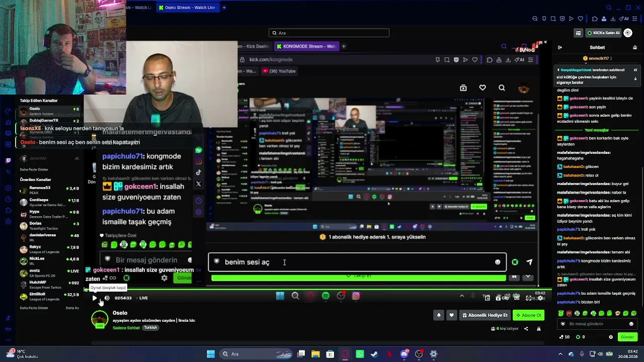Toggle the notification bell for Oselo
644x362 pixels.
coord(439,315)
